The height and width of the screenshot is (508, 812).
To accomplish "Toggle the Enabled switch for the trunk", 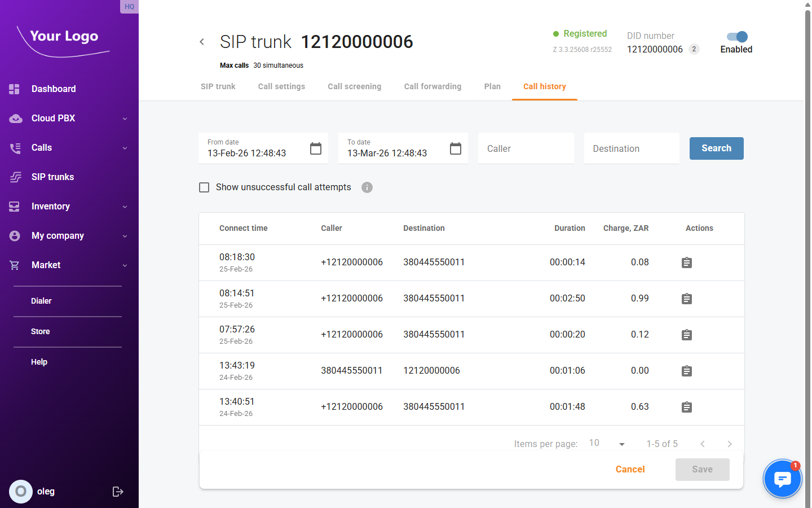I will pos(737,37).
